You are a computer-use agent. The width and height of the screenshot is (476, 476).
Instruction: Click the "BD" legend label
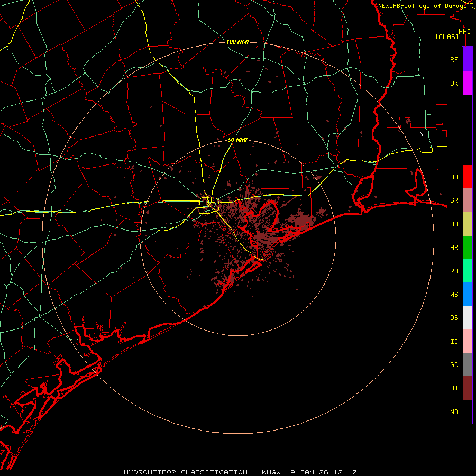(454, 224)
